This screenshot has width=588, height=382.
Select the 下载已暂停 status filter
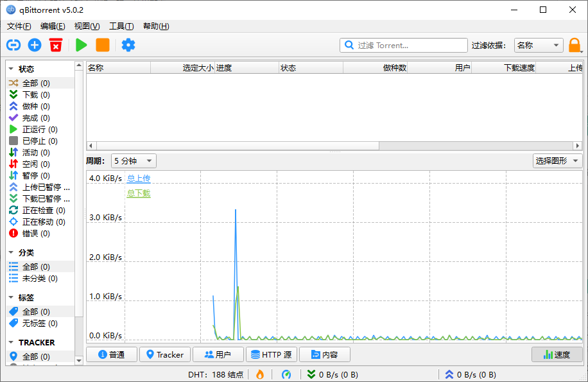click(40, 198)
